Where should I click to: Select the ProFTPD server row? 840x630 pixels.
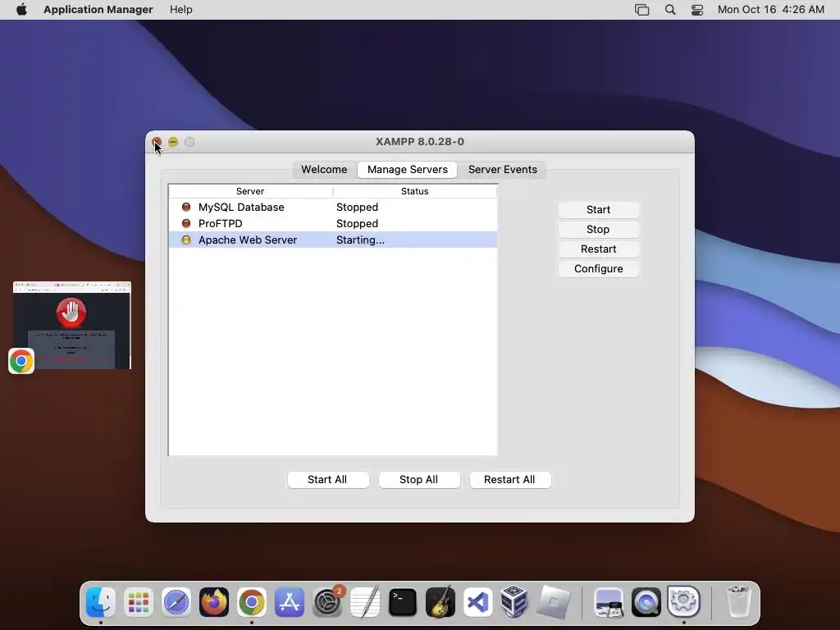tap(333, 223)
